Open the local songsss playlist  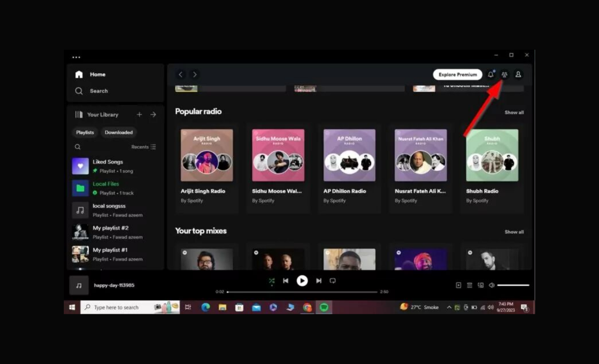point(115,210)
